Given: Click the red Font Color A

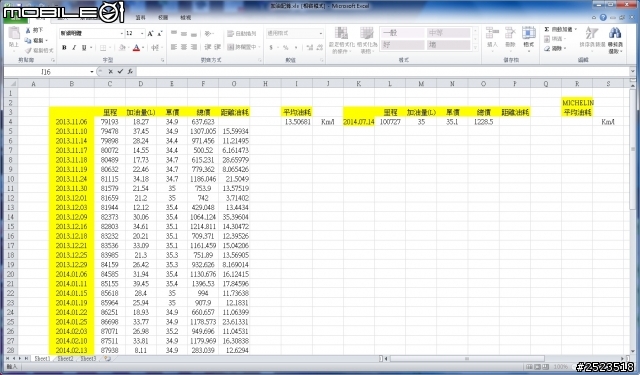Looking at the screenshot, I should (x=136, y=48).
